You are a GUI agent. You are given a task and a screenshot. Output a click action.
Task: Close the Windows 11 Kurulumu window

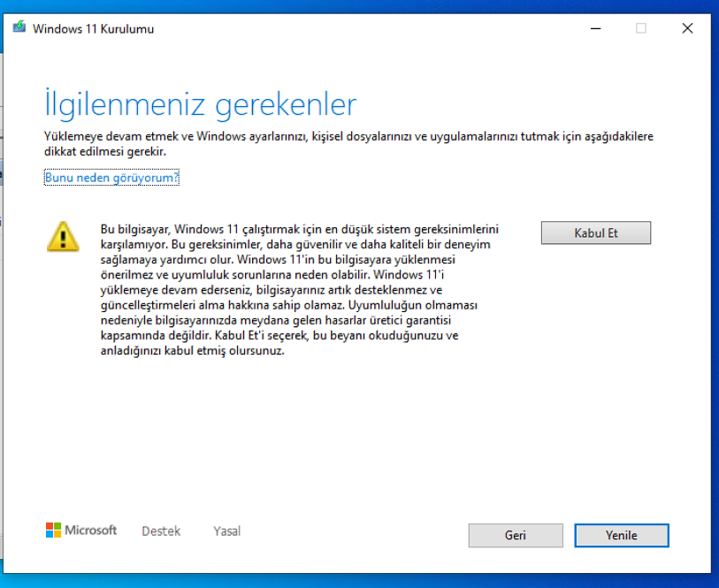(x=687, y=28)
